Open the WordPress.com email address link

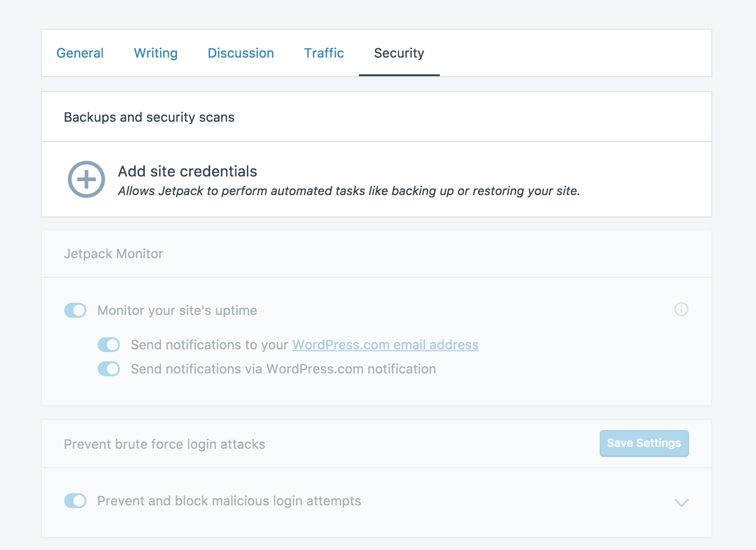coord(385,345)
